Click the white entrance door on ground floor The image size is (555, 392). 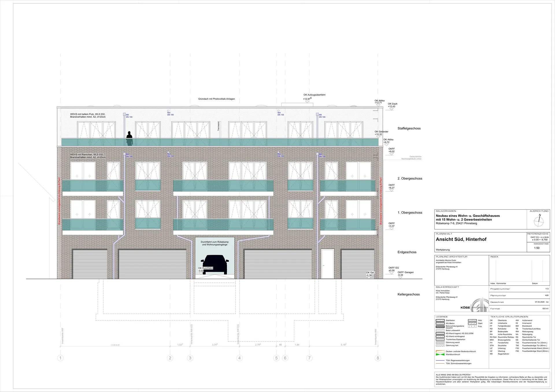coord(328,264)
